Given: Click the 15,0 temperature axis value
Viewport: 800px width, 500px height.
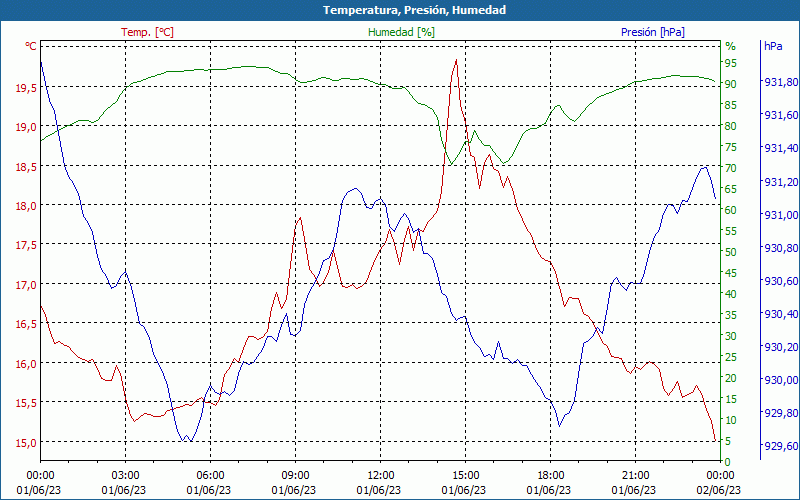Looking at the screenshot, I should [x=26, y=442].
